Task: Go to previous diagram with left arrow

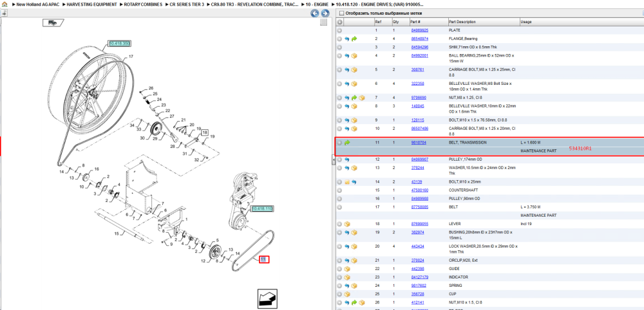Action: (x=315, y=14)
